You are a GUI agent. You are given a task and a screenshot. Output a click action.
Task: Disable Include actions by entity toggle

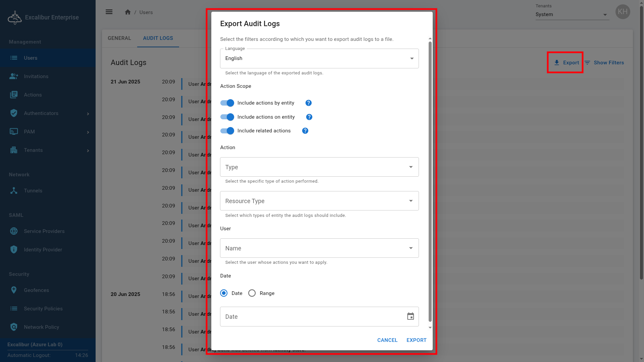coord(227,103)
